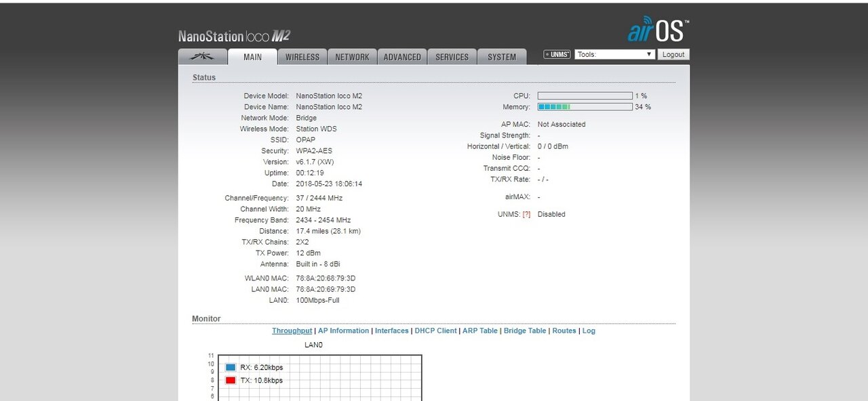Open the Interfaces link
Screen dimensions: 868x401
point(392,331)
